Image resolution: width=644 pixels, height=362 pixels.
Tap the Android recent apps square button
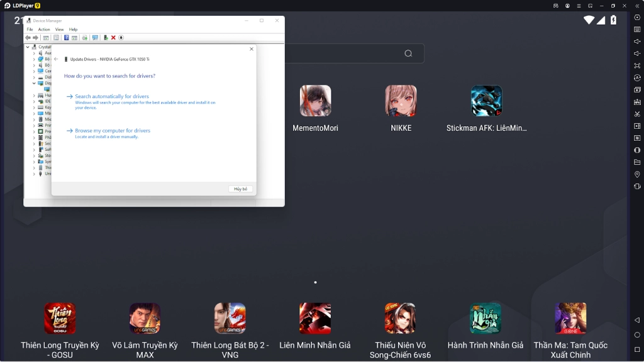point(637,349)
